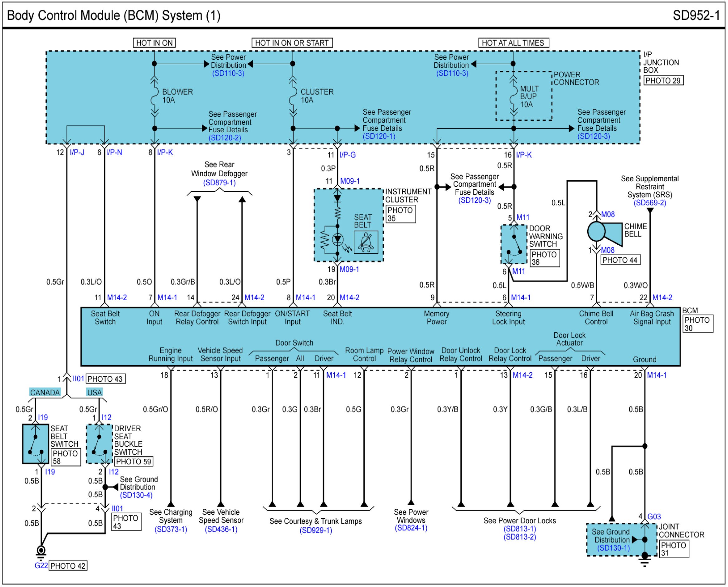Open the SD569-2 SRS link

pyautogui.click(x=650, y=203)
